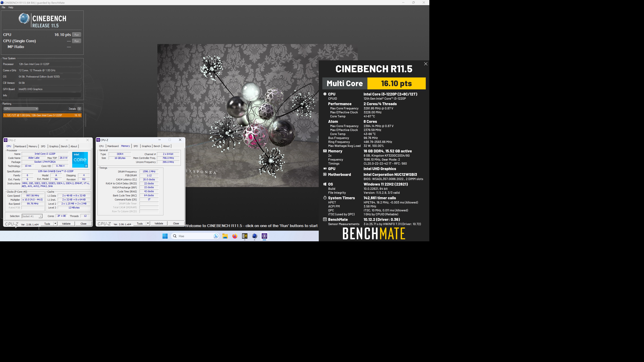Open About tab in left CPU-Z window
The width and height of the screenshot is (644, 362).
point(74,146)
